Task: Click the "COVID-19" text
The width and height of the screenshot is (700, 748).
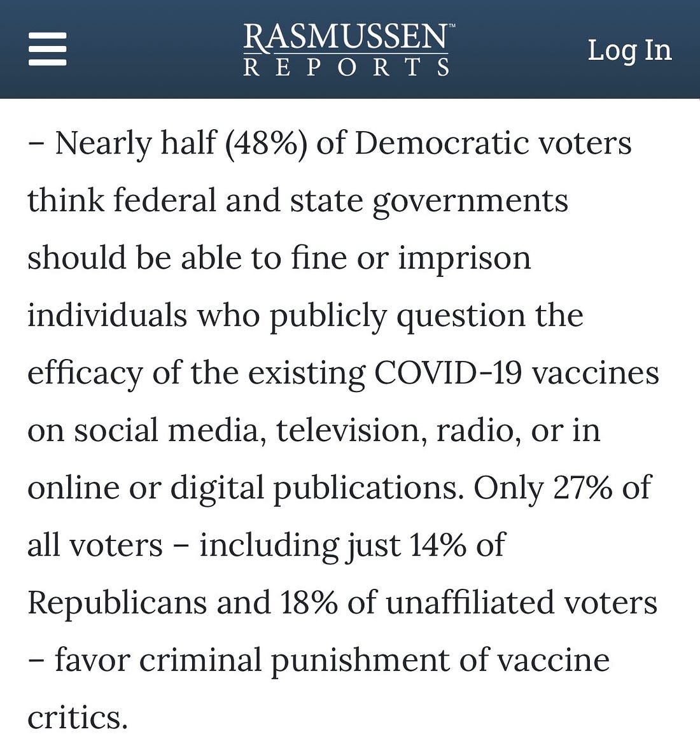Action: (447, 373)
